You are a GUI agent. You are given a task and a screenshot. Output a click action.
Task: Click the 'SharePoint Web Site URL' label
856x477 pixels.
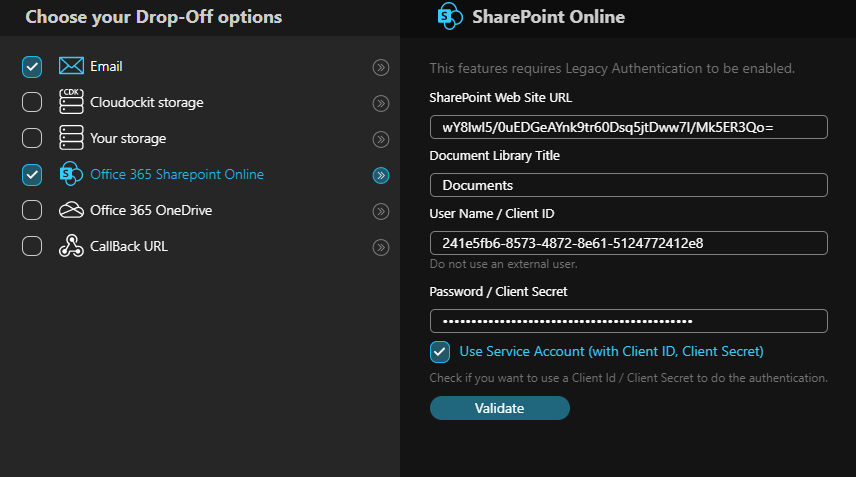[500, 98]
